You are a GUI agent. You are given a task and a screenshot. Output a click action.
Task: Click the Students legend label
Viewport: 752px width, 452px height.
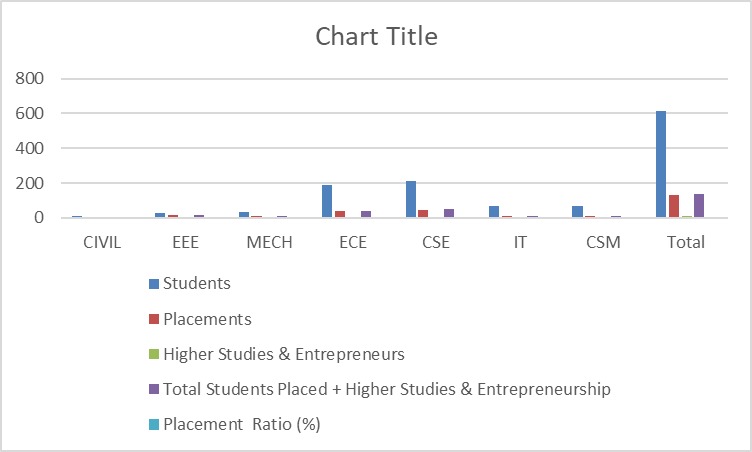click(x=197, y=284)
